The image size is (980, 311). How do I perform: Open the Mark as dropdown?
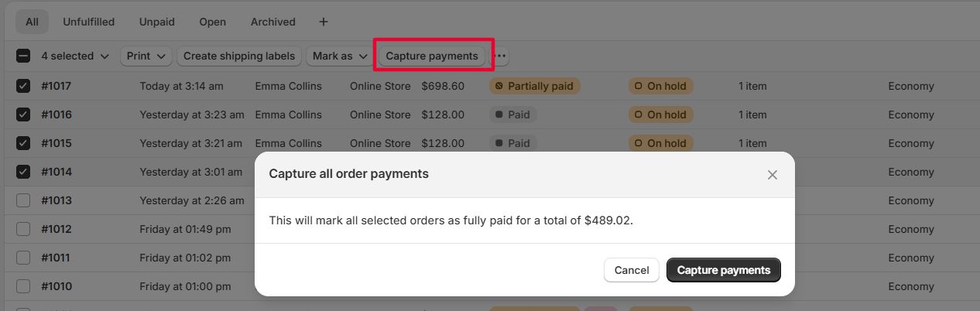340,56
